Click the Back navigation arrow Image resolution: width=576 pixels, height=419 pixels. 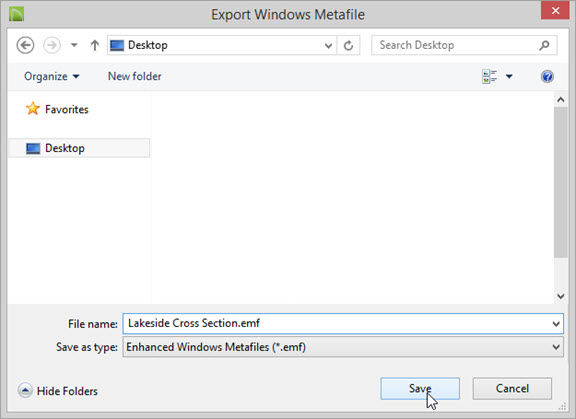click(25, 45)
